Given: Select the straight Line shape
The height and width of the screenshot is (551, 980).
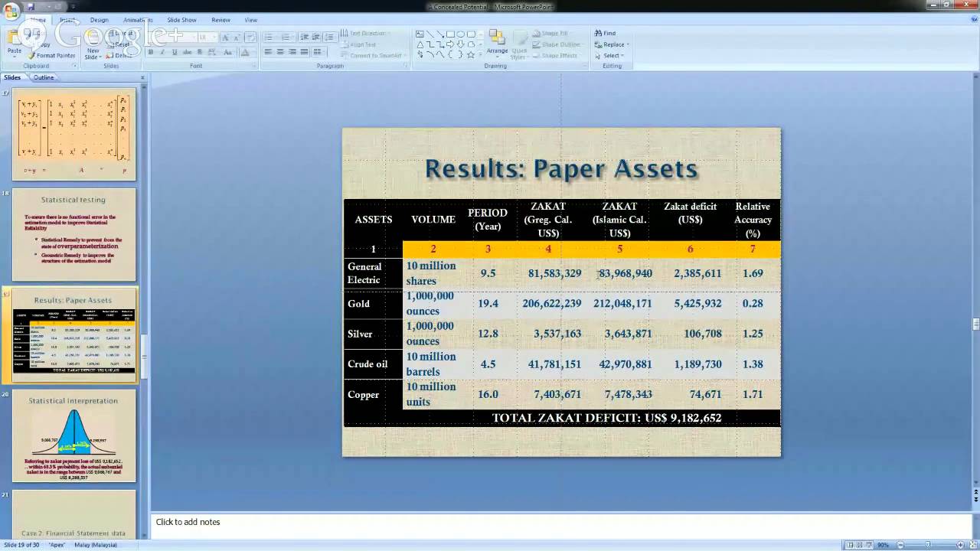Looking at the screenshot, I should [430, 34].
